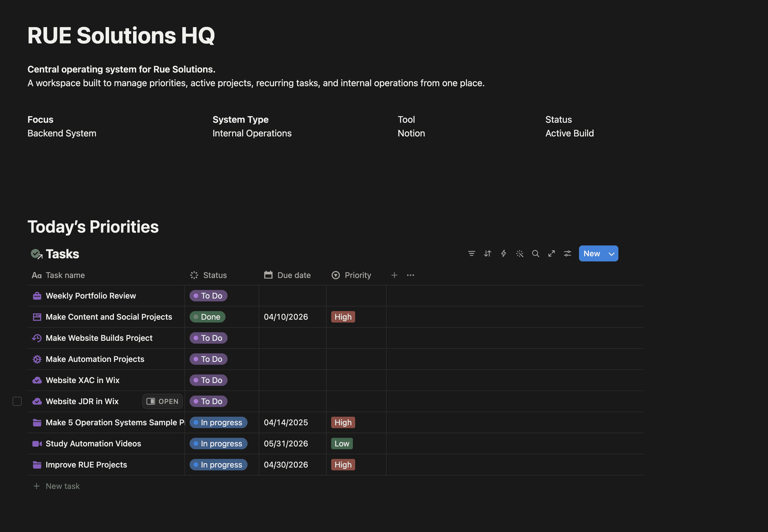
Task: Select the Website JDR in Wix row checkbox
Action: [x=17, y=401]
